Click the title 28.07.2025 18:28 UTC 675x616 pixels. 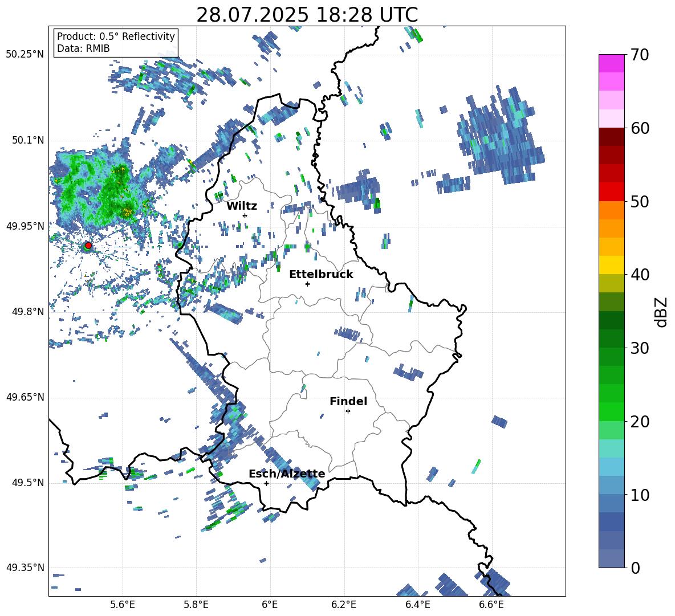coord(307,15)
